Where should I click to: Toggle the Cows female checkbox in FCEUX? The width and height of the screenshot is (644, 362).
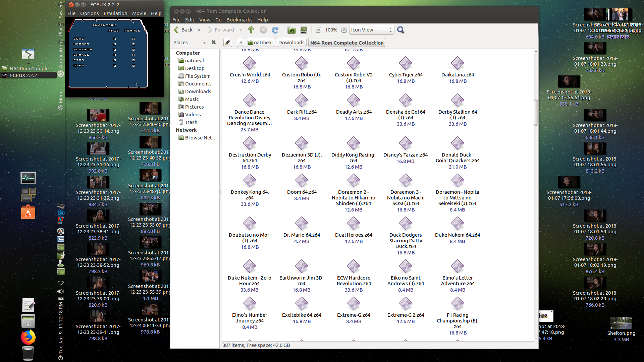tap(133, 39)
